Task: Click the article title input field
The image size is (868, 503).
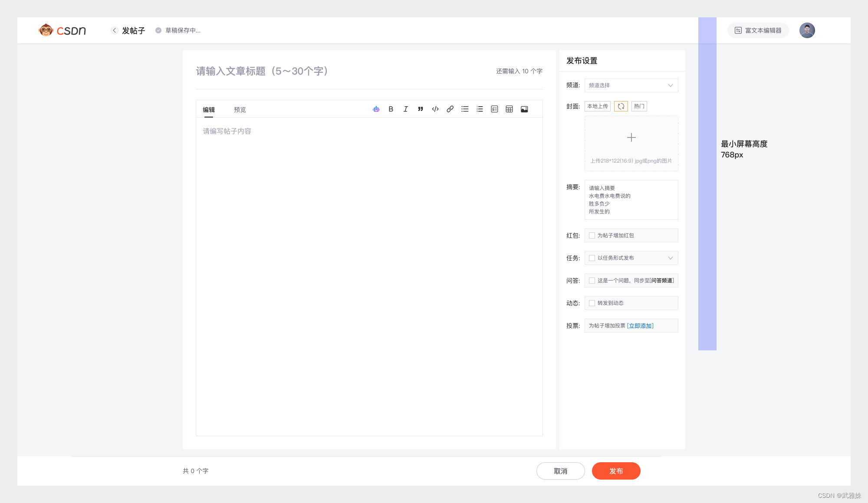Action: [x=339, y=71]
